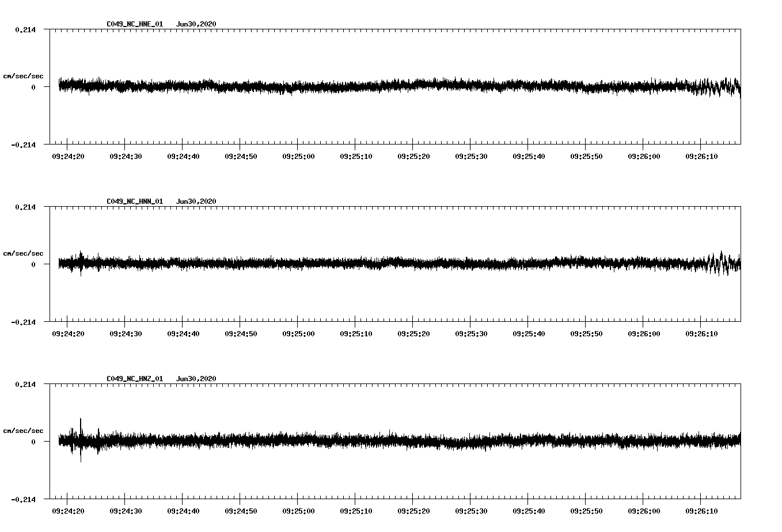Screen dimensions: 782x532
Task: Click the 09:25:30 time label under the HNZ plot
Action: (x=471, y=511)
